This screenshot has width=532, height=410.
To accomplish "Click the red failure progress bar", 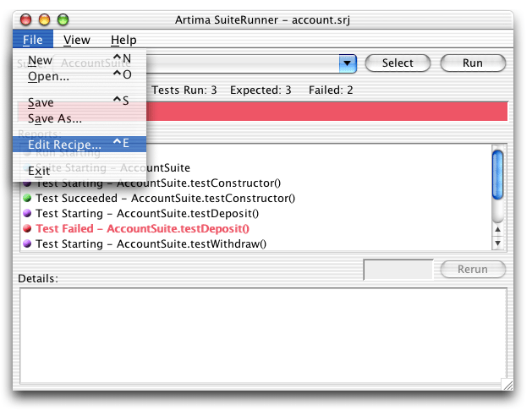I will [x=326, y=111].
